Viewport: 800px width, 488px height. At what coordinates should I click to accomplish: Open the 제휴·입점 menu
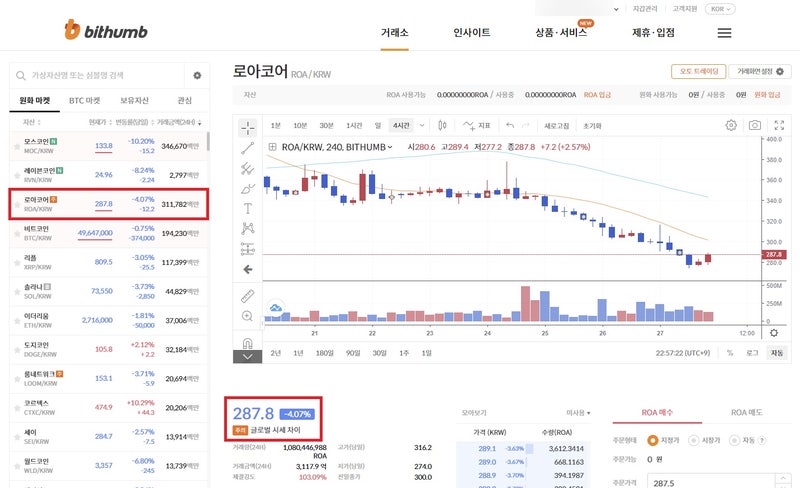(653, 33)
